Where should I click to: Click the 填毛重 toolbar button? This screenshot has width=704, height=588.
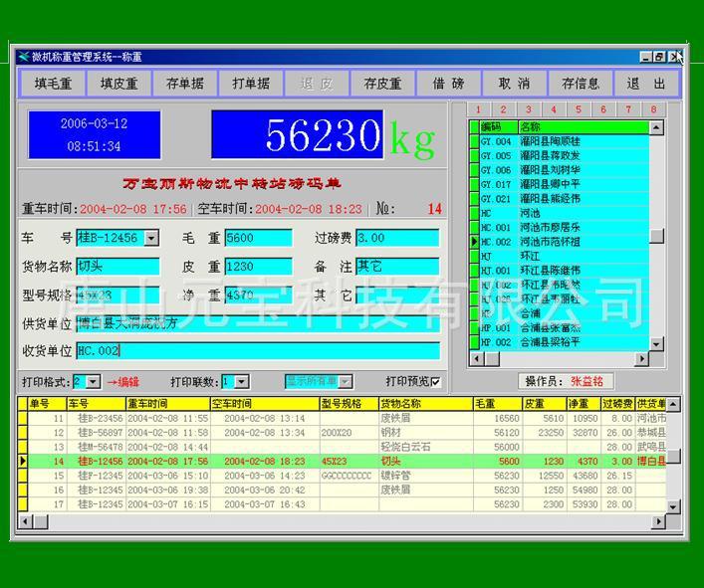53,84
